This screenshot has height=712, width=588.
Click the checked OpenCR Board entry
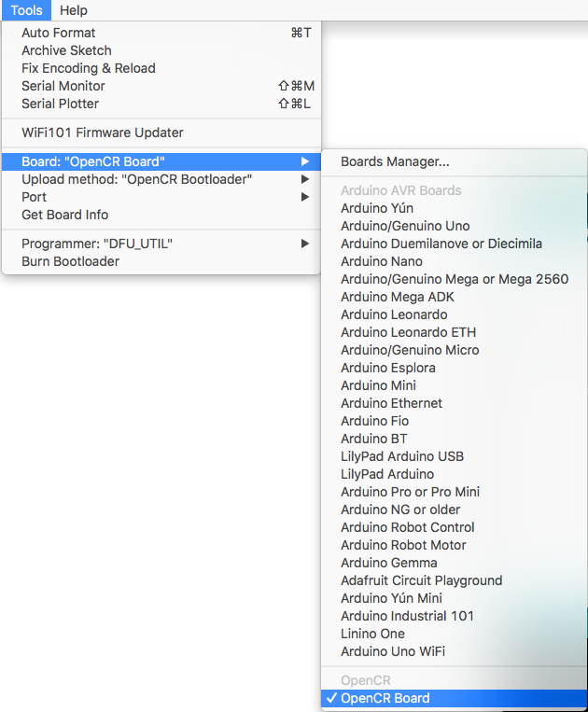pyautogui.click(x=454, y=698)
